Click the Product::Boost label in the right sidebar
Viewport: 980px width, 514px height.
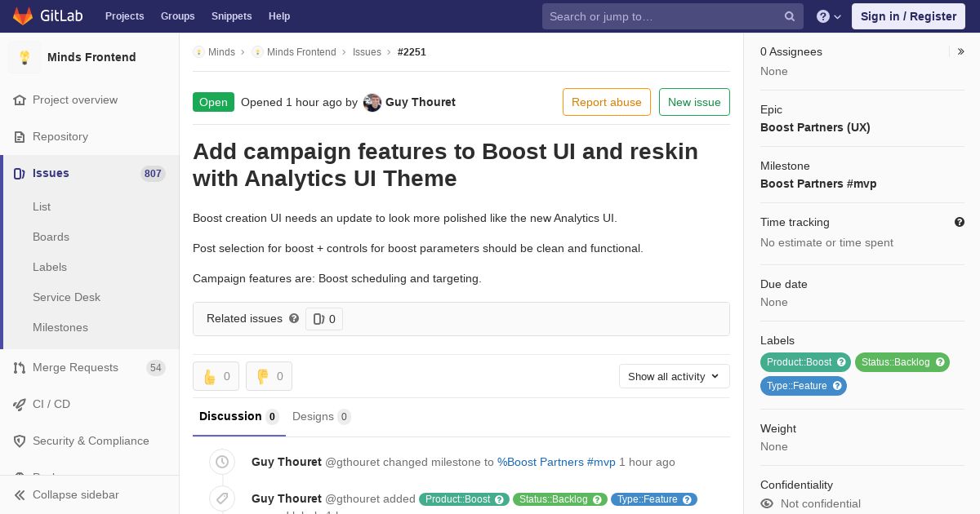point(805,362)
